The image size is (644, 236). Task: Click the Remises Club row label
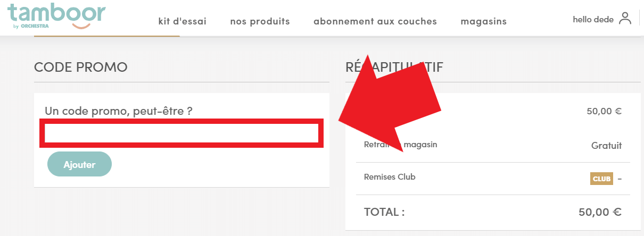390,176
